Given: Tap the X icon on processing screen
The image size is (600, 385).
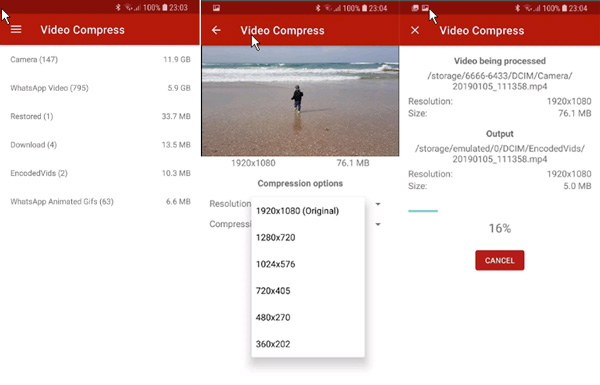Looking at the screenshot, I should click(415, 30).
